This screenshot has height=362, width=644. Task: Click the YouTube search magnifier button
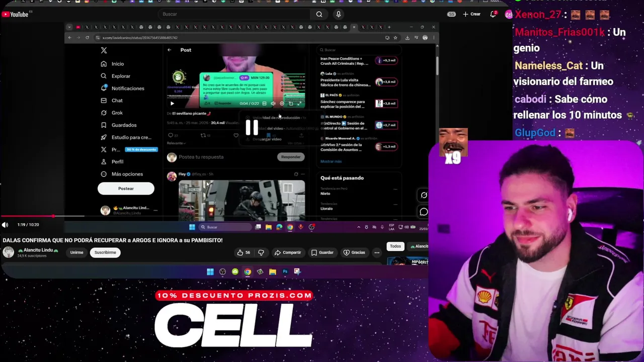pyautogui.click(x=319, y=14)
